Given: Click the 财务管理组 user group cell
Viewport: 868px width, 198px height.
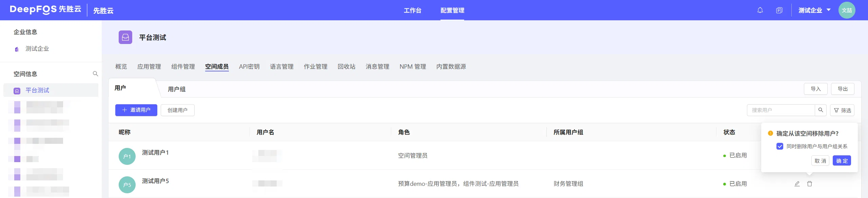Looking at the screenshot, I should pyautogui.click(x=568, y=184).
